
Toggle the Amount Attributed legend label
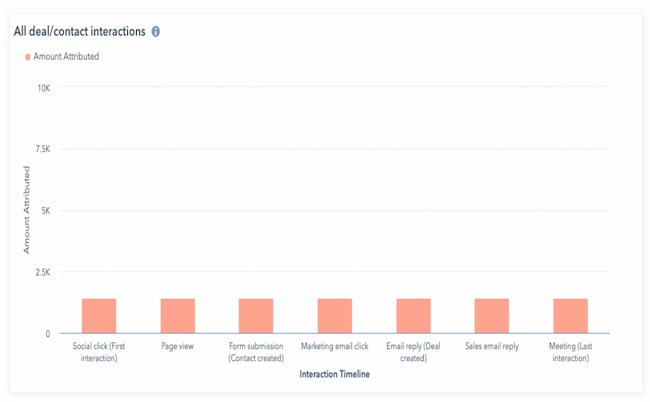point(66,57)
